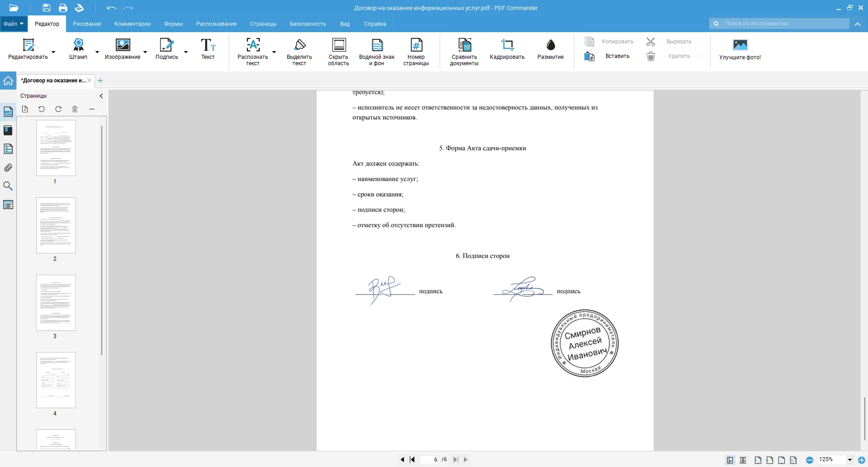Open the attachments paperclip sidebar panel
This screenshot has width=868, height=467.
pyautogui.click(x=8, y=168)
